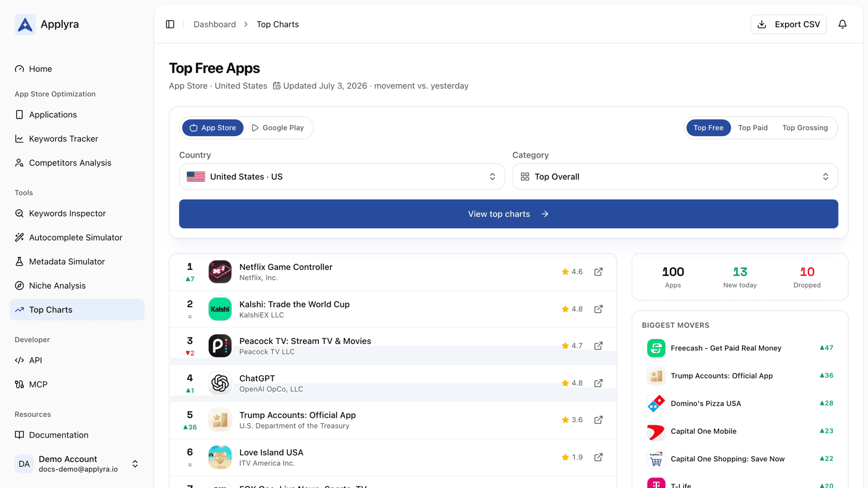Click the Applyra logo icon
Screen dimensions: 868x488
click(25, 24)
